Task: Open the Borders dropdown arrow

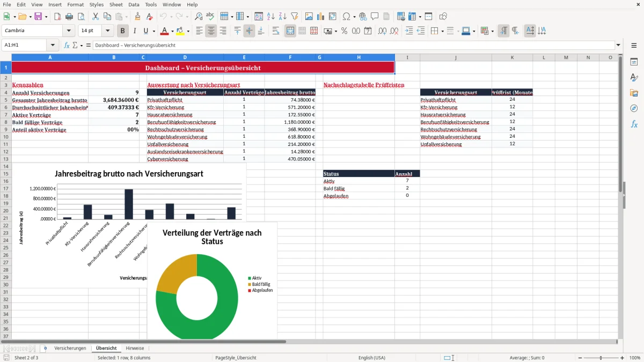Action: coord(442,31)
